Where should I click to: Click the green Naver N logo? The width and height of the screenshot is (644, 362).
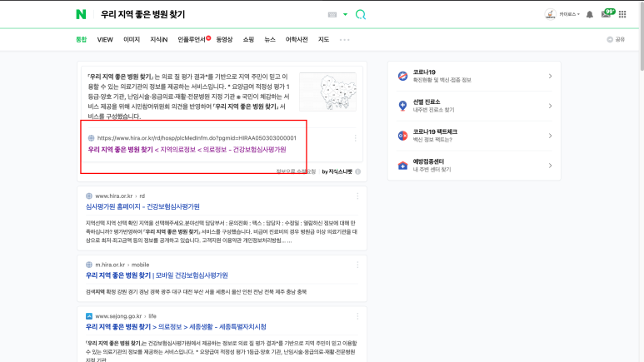[81, 14]
